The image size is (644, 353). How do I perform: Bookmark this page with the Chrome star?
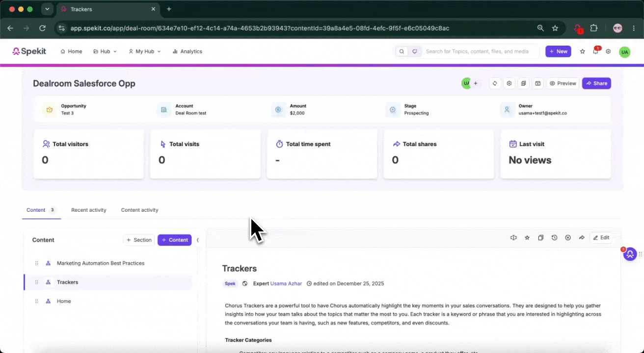pyautogui.click(x=555, y=28)
